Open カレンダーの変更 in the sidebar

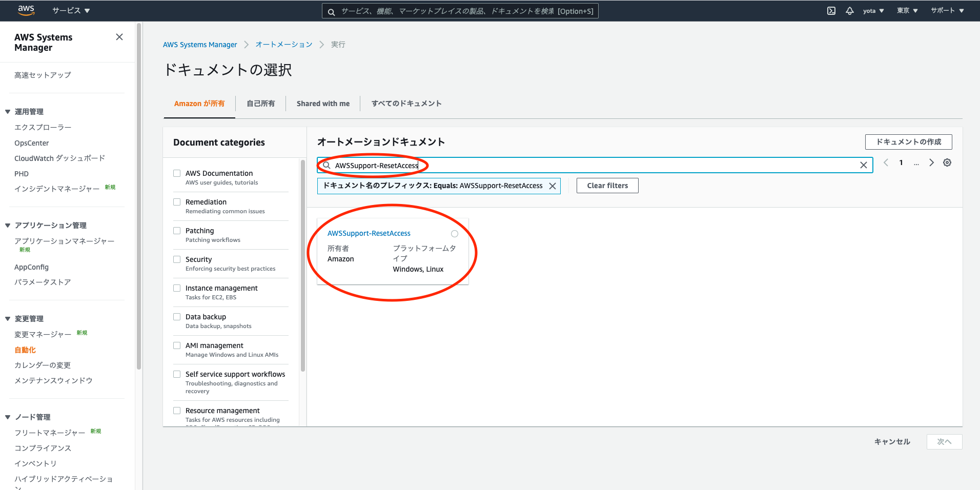[x=43, y=365]
